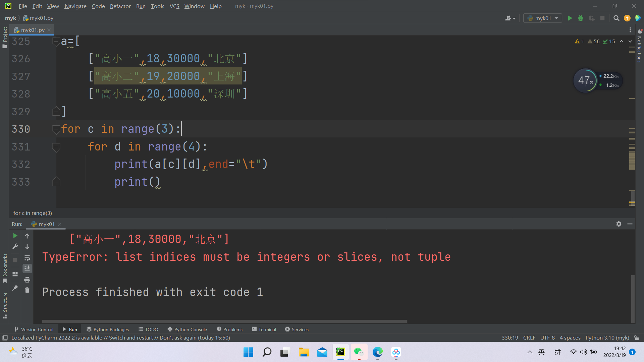The image size is (644, 362).
Task: Toggle tool window bars icon in status bar
Action: [5, 338]
